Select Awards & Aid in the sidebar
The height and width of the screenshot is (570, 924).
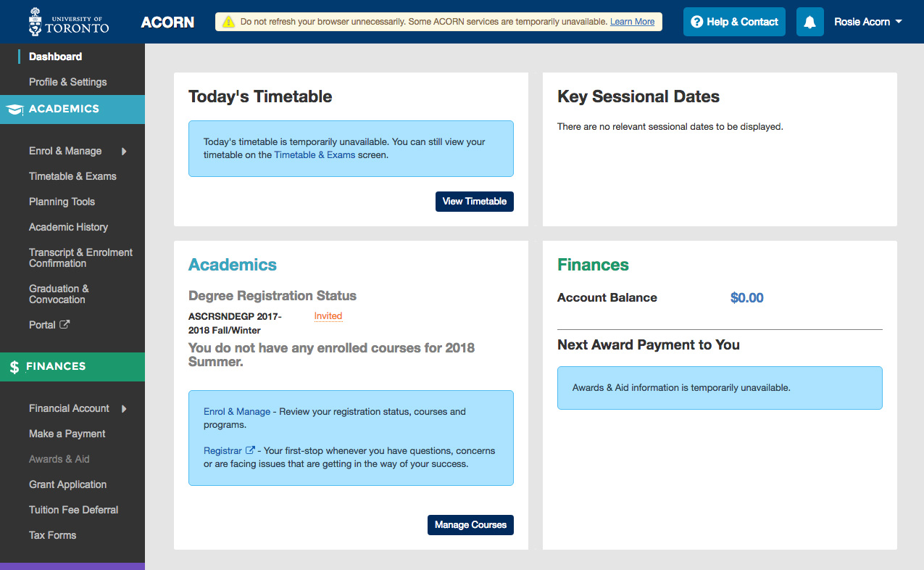59,459
